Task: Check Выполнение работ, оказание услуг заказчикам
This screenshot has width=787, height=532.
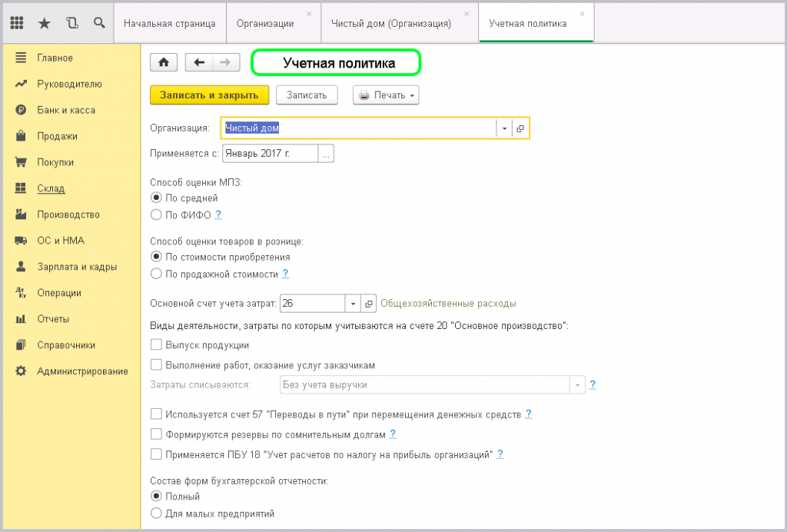Action: 156,364
